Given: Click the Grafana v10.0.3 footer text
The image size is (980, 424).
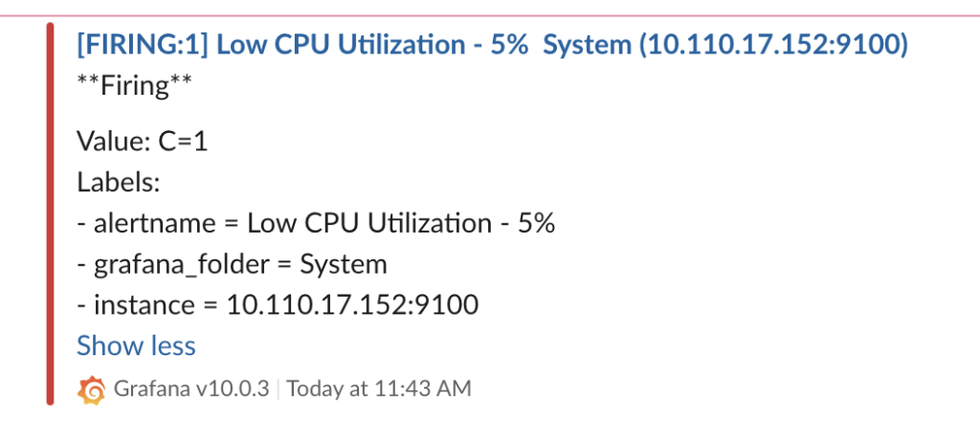Looking at the screenshot, I should point(190,390).
